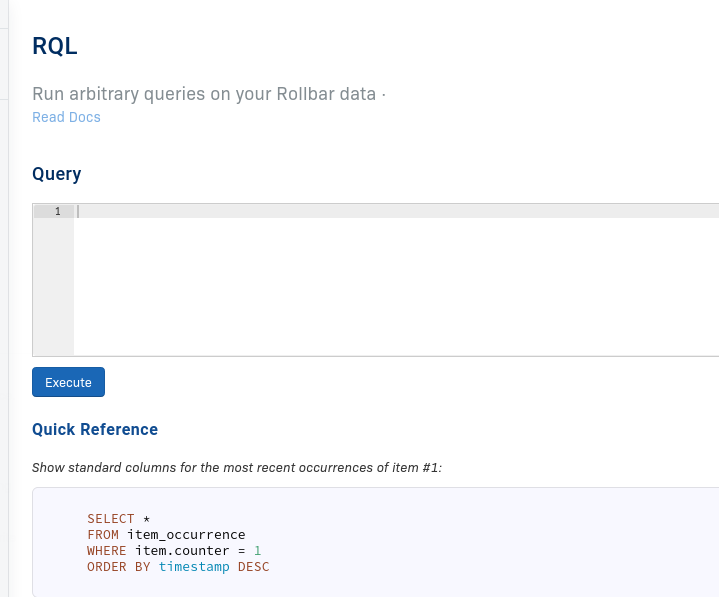Click the FROM keyword in example query
This screenshot has height=597, width=719.
pos(102,535)
